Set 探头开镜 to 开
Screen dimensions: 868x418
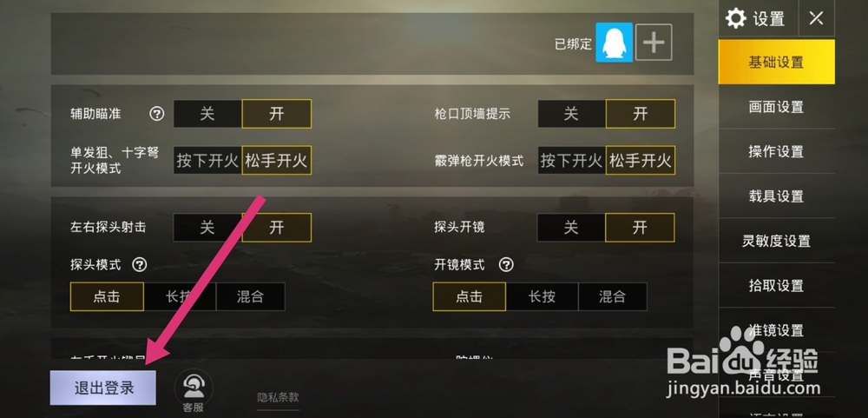click(640, 228)
